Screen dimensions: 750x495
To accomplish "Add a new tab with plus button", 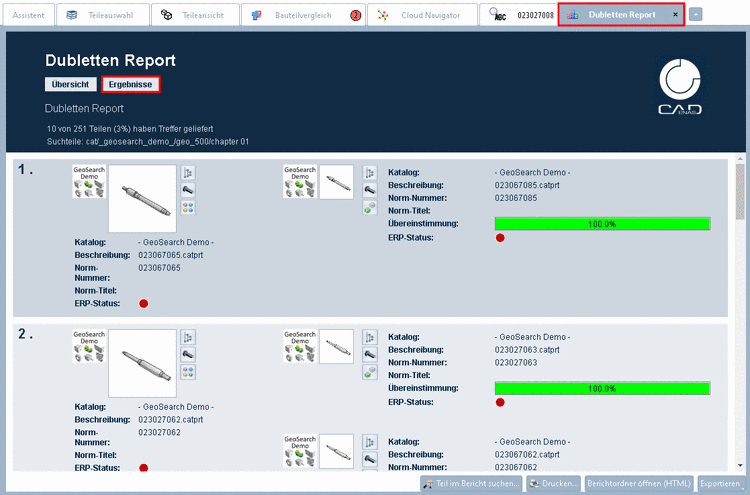I will click(x=695, y=15).
